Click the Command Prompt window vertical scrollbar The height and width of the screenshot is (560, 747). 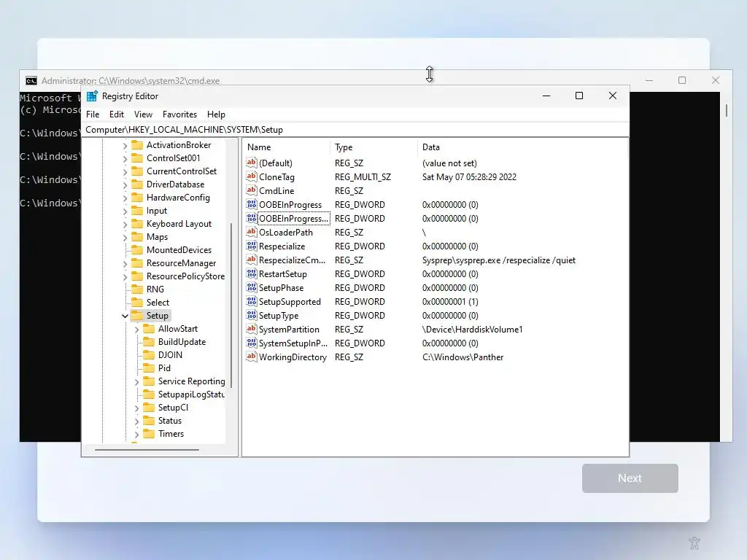click(726, 111)
